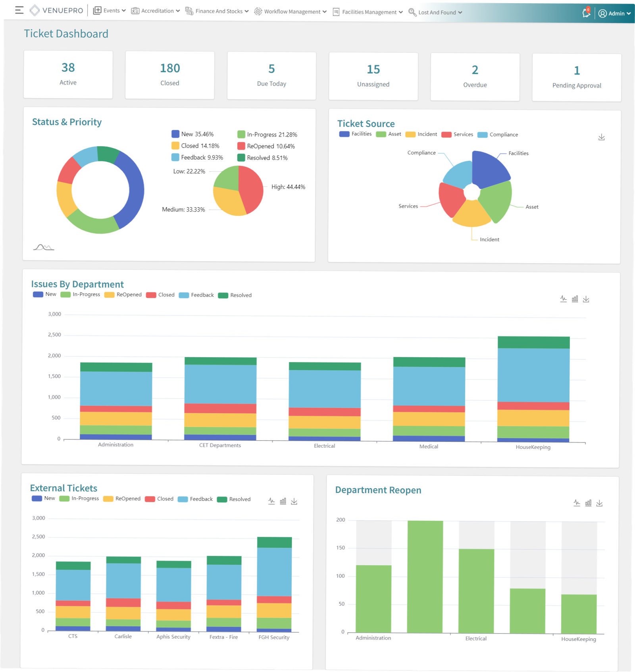Open the Workflow Management menu
This screenshot has width=635, height=672.
click(x=291, y=12)
